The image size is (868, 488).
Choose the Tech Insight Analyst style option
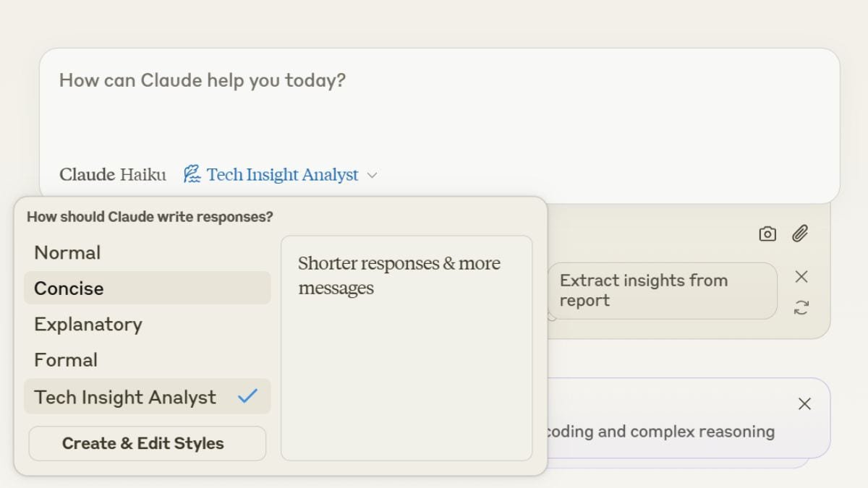pyautogui.click(x=148, y=396)
